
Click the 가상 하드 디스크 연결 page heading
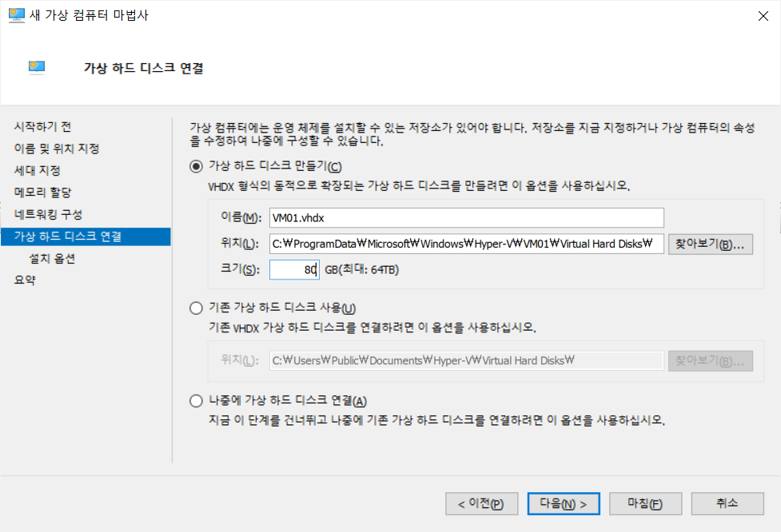pyautogui.click(x=143, y=68)
